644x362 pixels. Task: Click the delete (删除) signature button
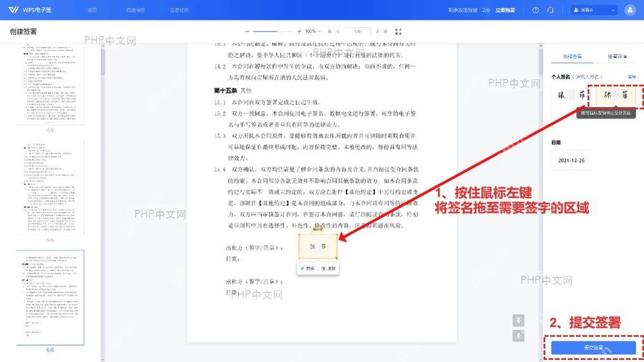point(328,269)
